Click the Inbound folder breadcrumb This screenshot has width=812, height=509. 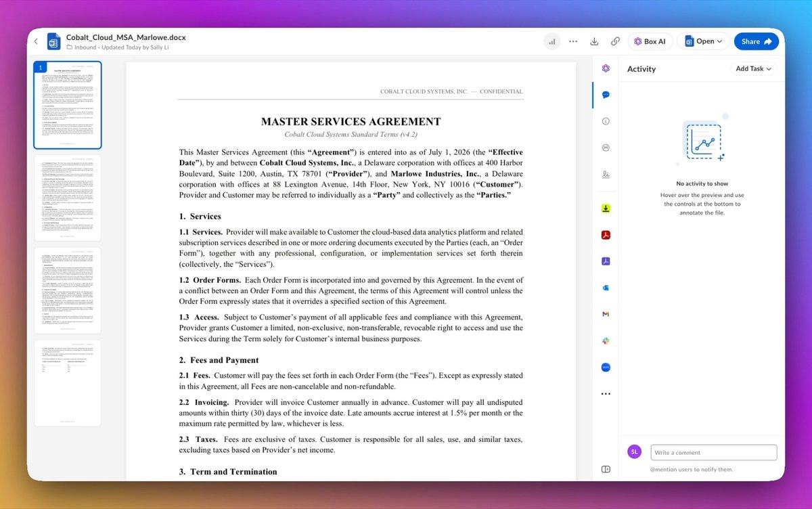(x=85, y=47)
